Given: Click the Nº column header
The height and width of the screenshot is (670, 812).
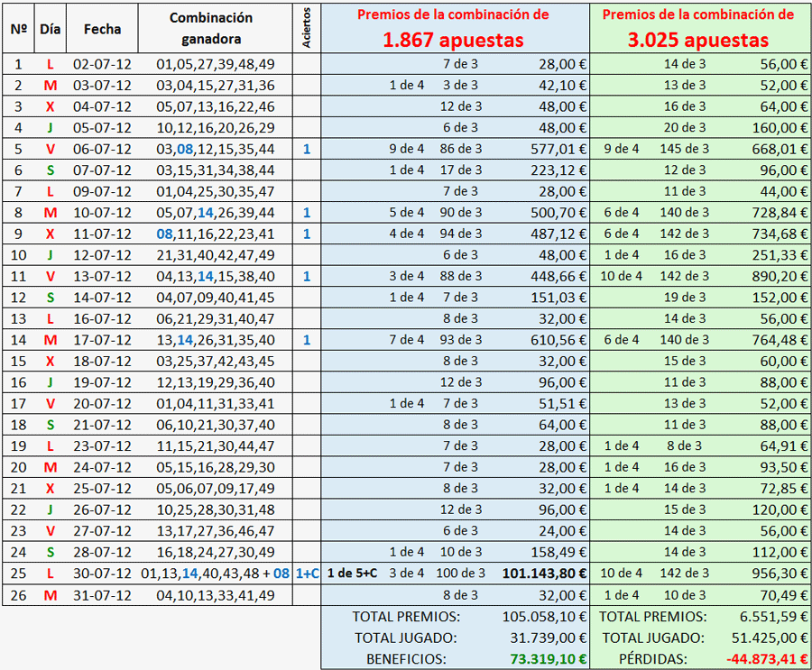Looking at the screenshot, I should tap(19, 29).
